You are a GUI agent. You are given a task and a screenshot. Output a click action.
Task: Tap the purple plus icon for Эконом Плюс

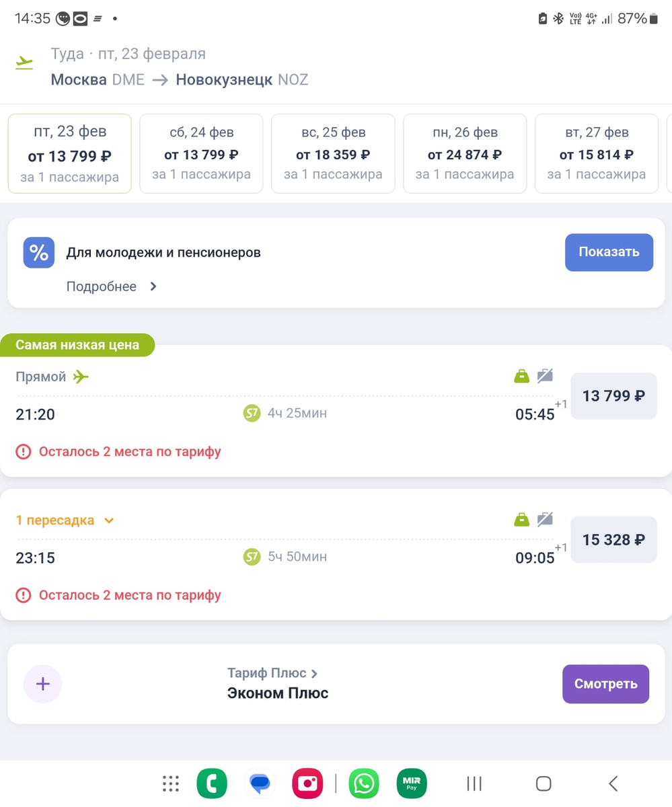tap(43, 684)
